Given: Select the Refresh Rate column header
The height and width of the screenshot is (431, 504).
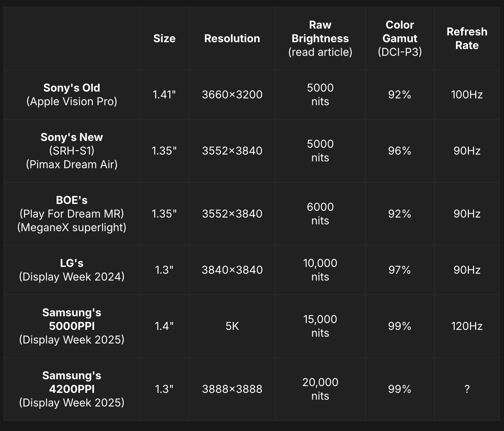Looking at the screenshot, I should [467, 38].
